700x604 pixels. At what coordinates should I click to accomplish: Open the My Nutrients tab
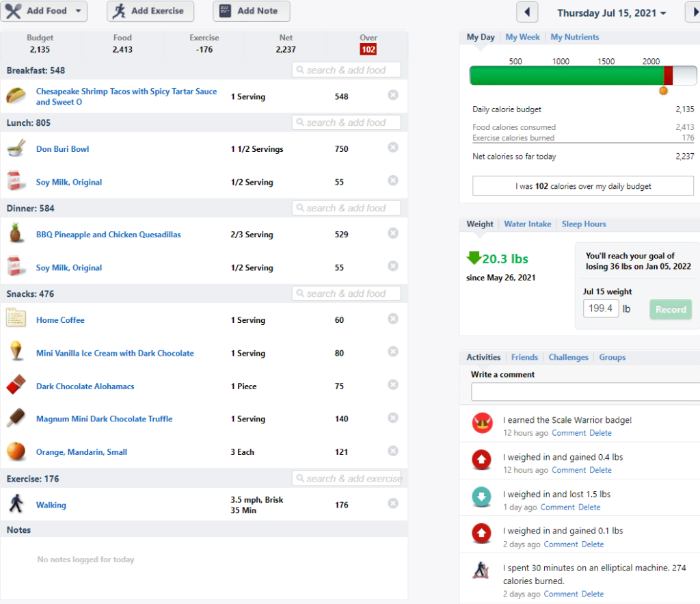tap(574, 37)
